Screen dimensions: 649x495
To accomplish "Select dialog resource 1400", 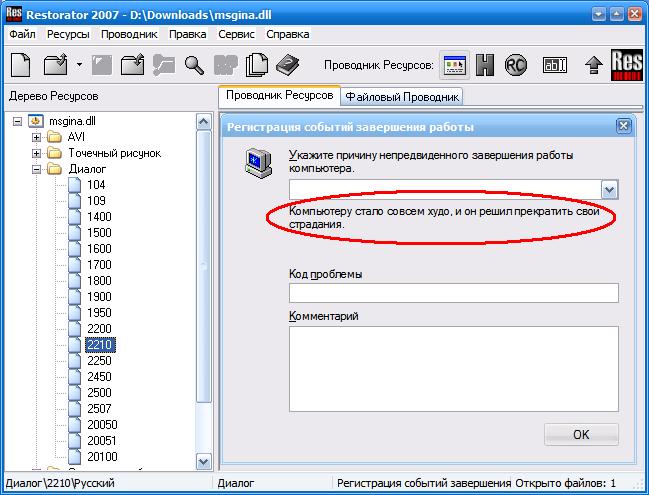I will [x=99, y=217].
